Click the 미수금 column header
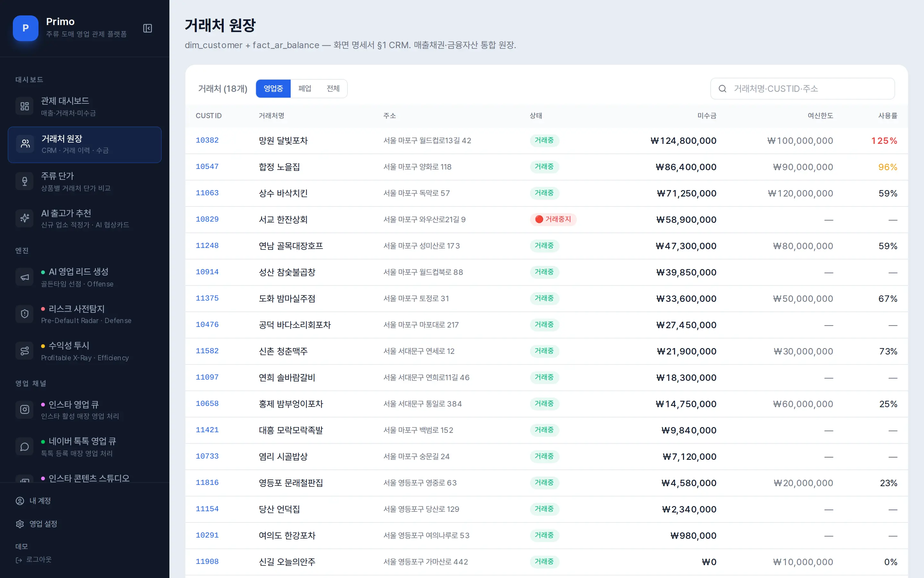This screenshot has height=578, width=924. pos(707,116)
